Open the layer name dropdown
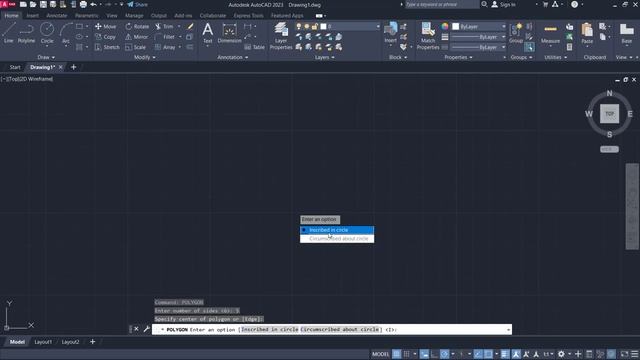Image resolution: width=640 pixels, height=360 pixels. (378, 27)
